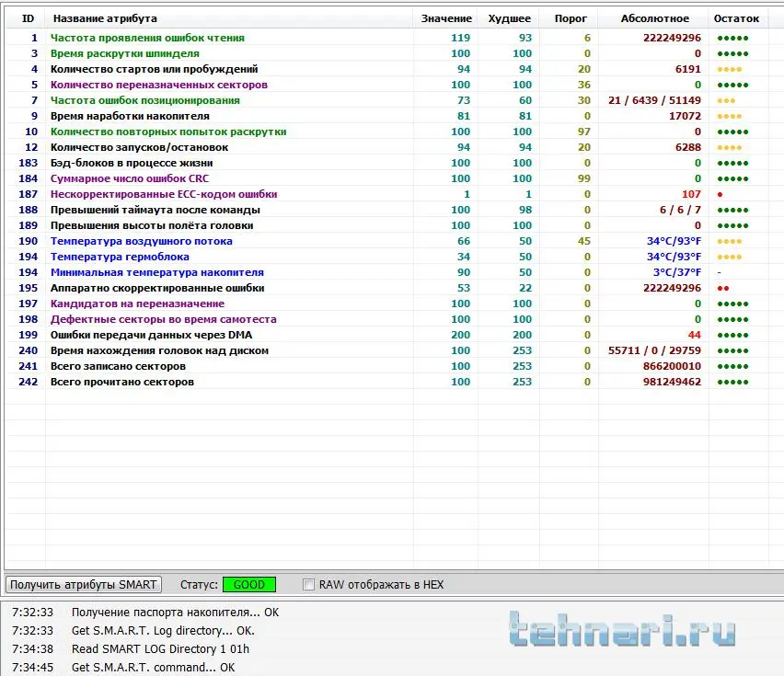Click the 'Худшее' column header

pos(509,18)
